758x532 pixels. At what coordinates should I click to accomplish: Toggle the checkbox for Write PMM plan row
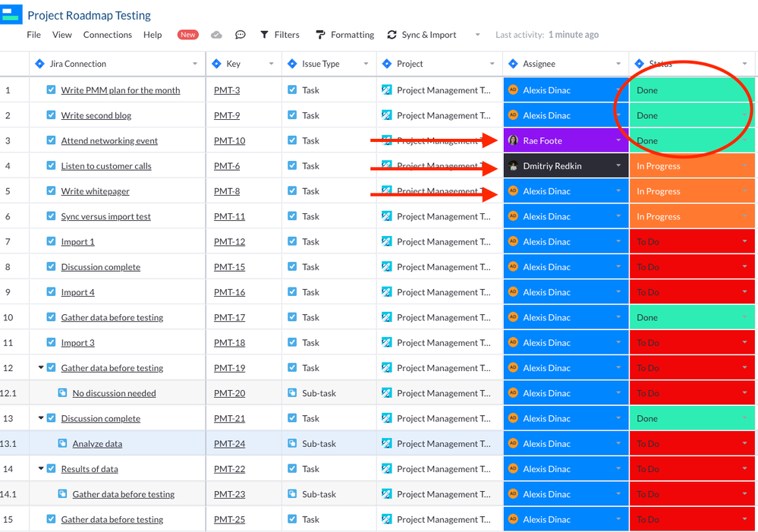(50, 90)
